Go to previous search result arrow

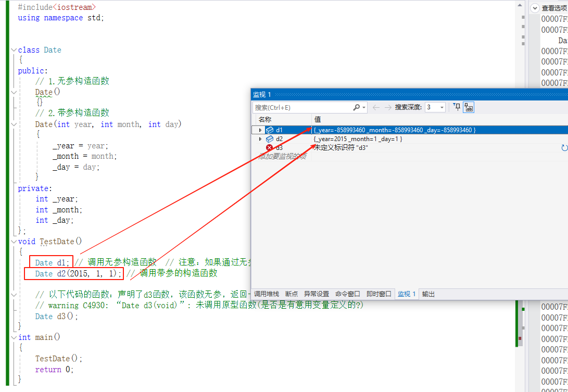pos(376,107)
